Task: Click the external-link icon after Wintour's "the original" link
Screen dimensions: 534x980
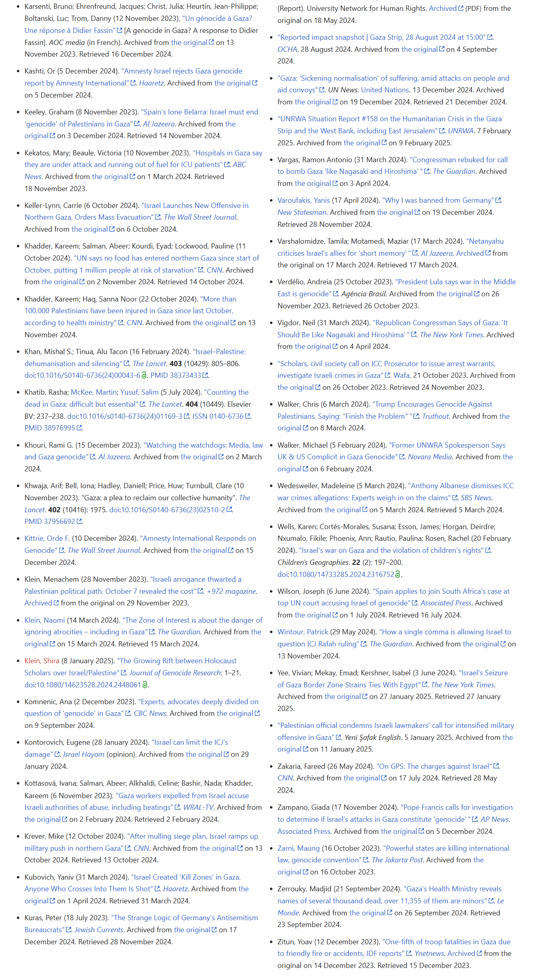Action: [x=503, y=644]
